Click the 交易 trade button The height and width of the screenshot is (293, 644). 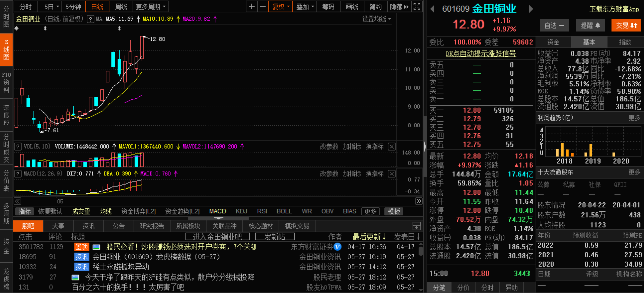click(x=626, y=26)
